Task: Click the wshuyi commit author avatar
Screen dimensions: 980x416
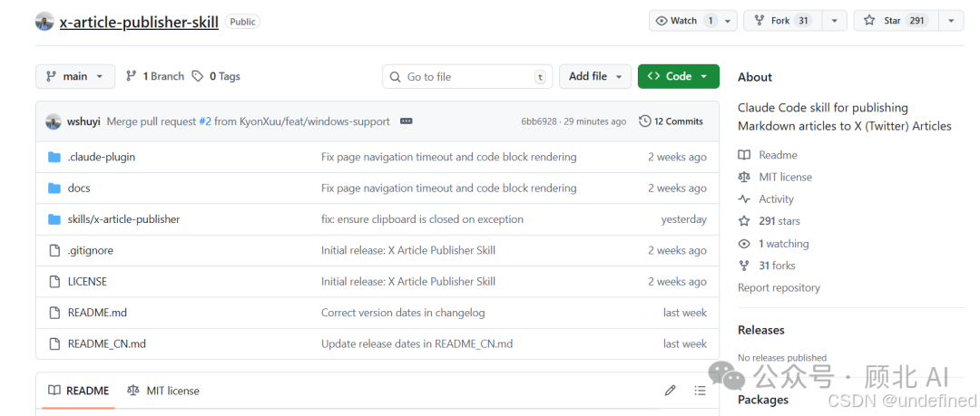Action: (54, 121)
